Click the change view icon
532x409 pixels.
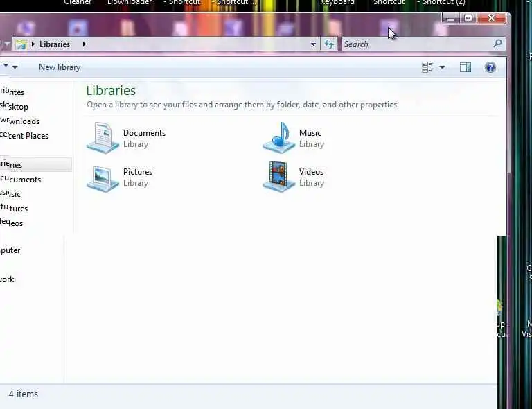pyautogui.click(x=427, y=67)
